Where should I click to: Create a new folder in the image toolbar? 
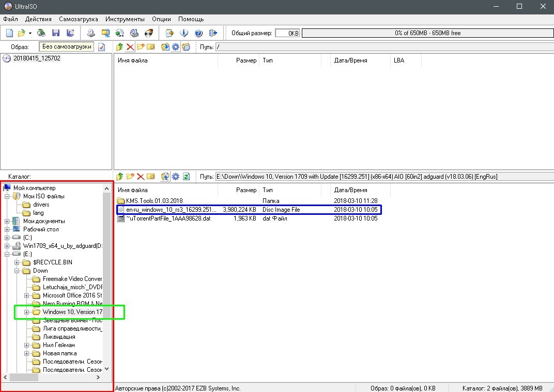tap(141, 47)
